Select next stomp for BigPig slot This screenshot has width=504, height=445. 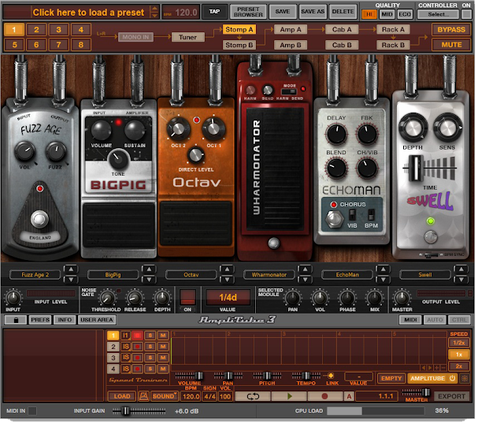pyautogui.click(x=149, y=280)
